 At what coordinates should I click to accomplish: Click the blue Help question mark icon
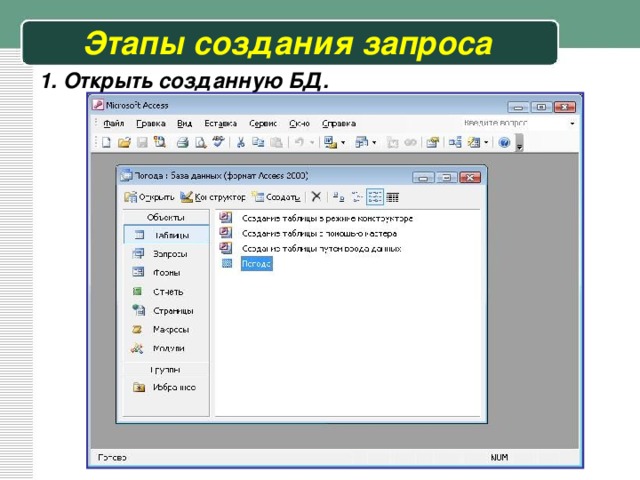504,142
